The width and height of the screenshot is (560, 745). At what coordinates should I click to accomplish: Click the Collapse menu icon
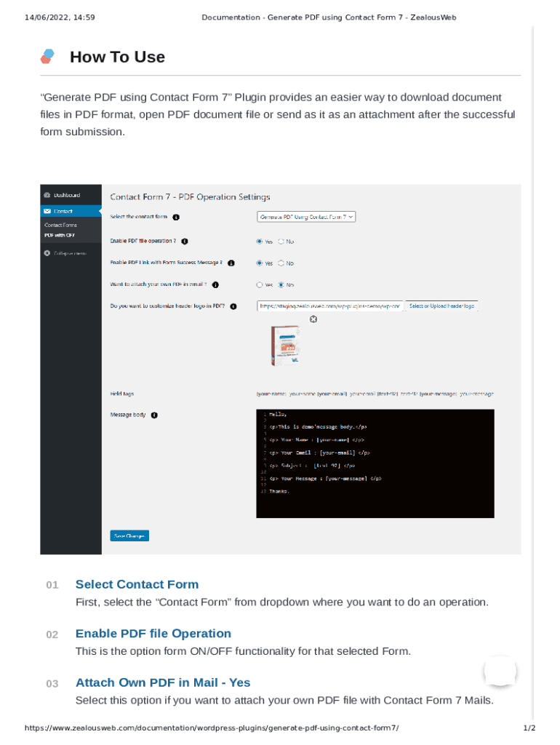point(47,253)
